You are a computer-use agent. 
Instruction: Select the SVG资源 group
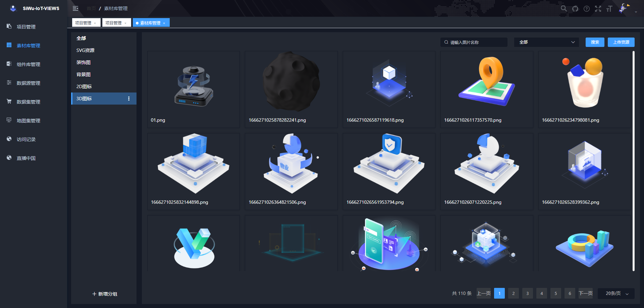click(x=86, y=50)
